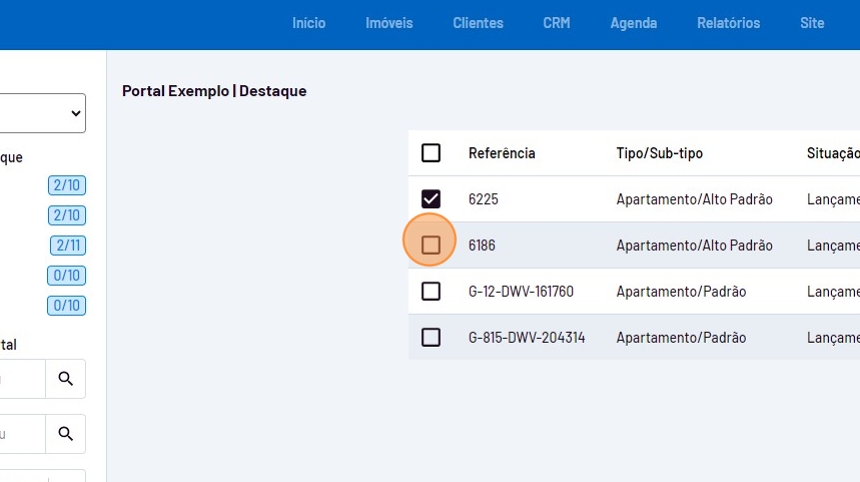This screenshot has width=860, height=482.
Task: Go to the Imóveis menu
Action: (x=389, y=23)
